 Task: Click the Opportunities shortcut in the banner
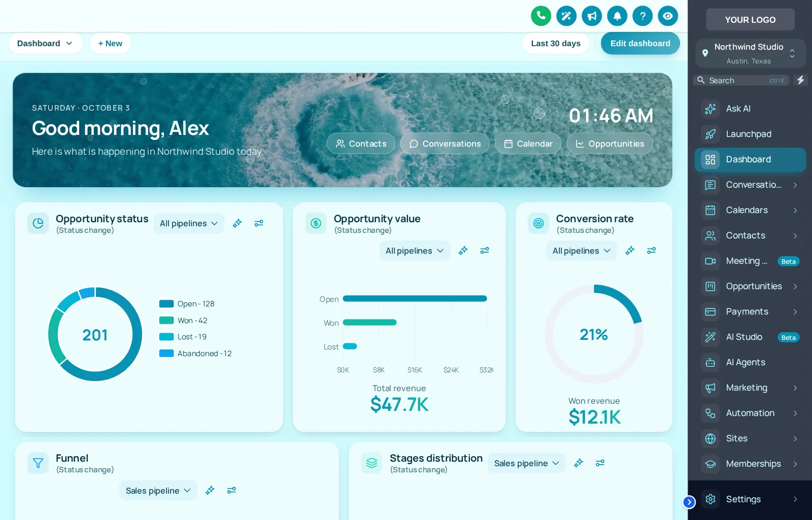click(610, 144)
